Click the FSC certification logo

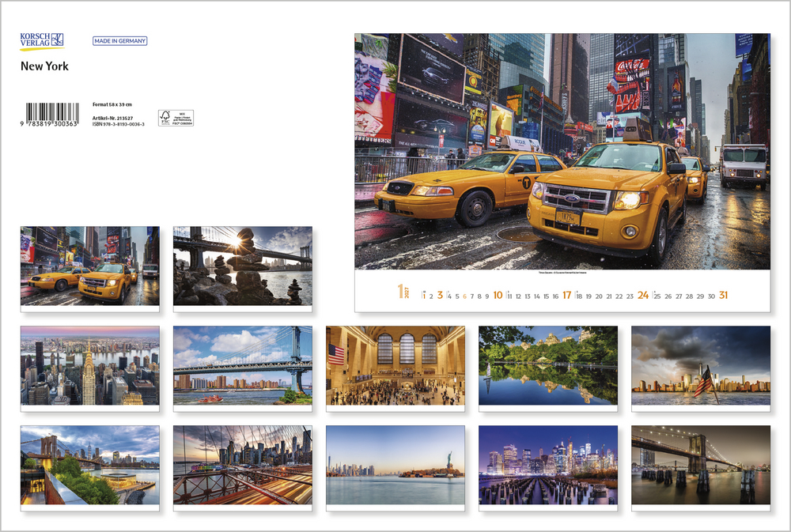[x=176, y=118]
